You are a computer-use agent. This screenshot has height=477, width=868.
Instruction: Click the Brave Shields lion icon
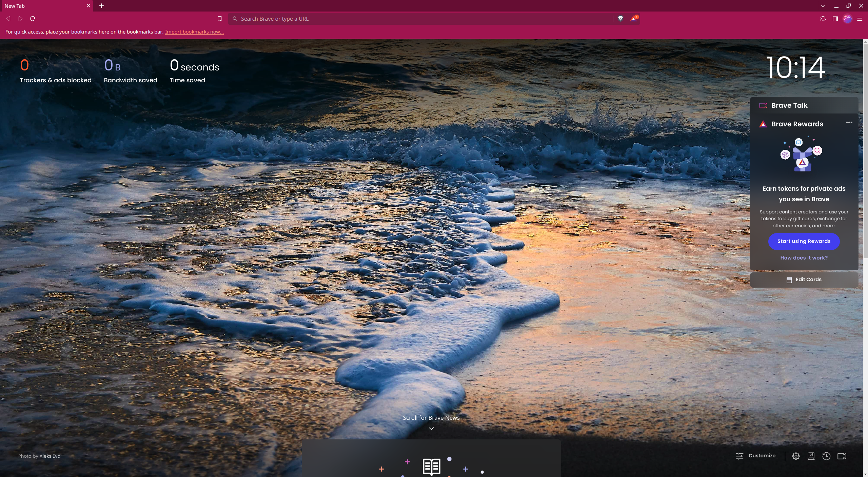point(620,19)
